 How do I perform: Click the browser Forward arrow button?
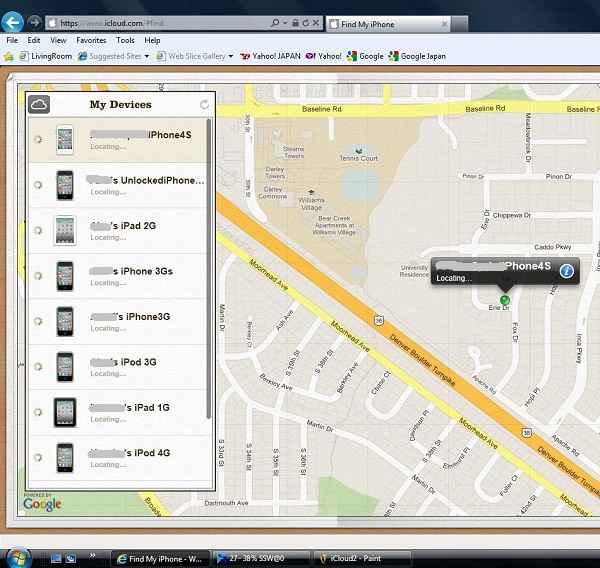pos(34,22)
